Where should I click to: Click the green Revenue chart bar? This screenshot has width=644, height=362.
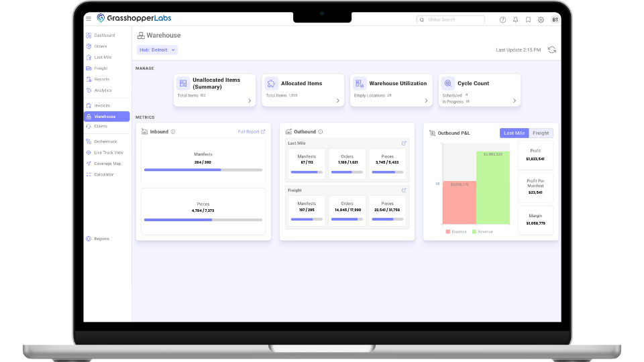[493, 188]
